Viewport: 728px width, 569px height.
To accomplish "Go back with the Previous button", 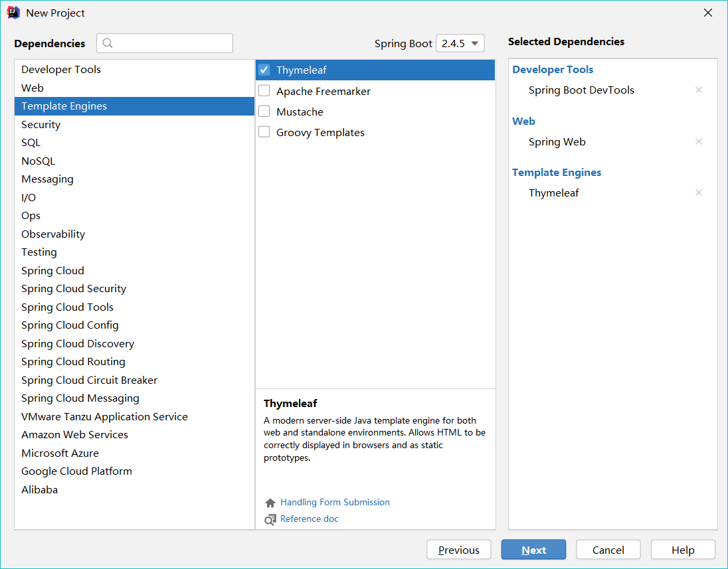I will pyautogui.click(x=459, y=550).
